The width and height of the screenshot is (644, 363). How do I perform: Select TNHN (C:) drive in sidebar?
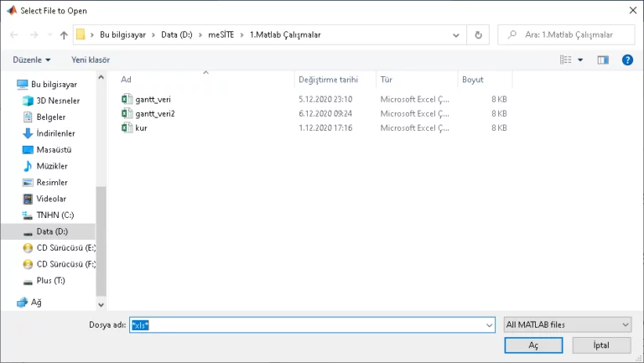tap(55, 215)
